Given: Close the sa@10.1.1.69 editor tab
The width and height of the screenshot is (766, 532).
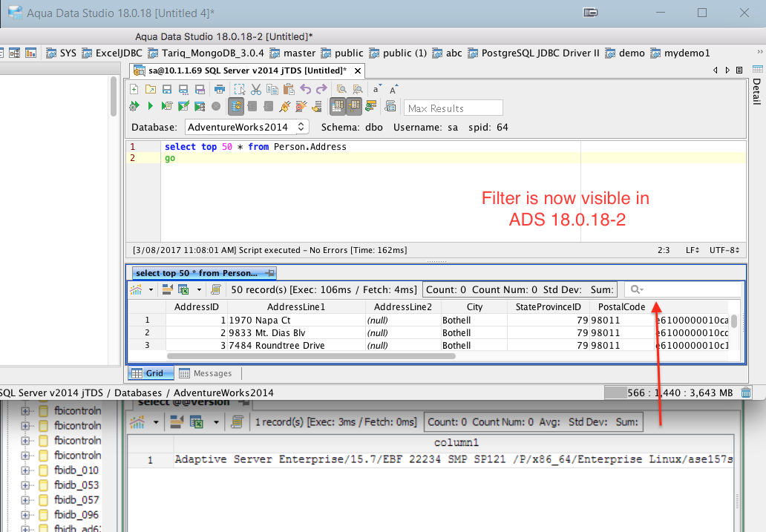Looking at the screenshot, I should tap(358, 70).
